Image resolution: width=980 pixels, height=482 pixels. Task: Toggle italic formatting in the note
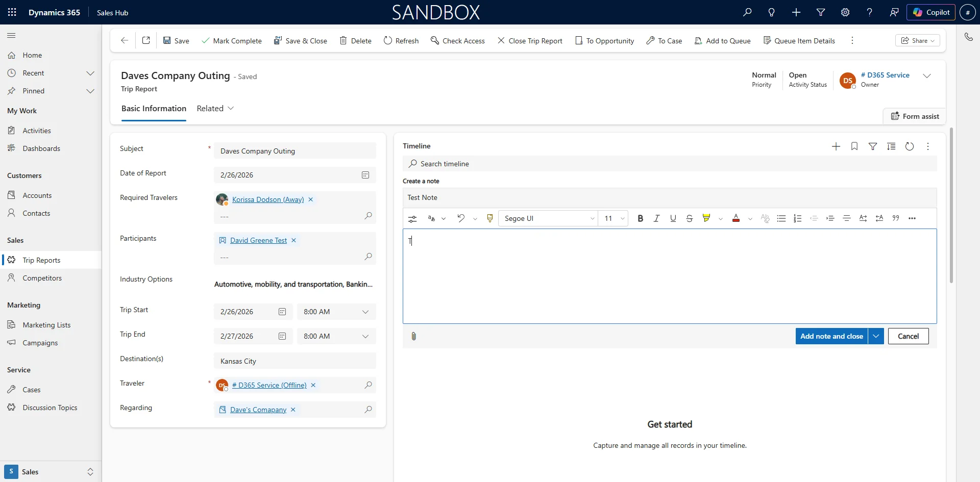[x=656, y=218]
